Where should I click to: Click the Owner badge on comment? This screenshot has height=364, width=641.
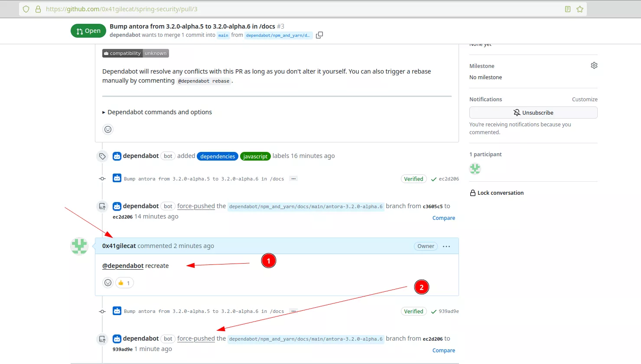(x=426, y=246)
